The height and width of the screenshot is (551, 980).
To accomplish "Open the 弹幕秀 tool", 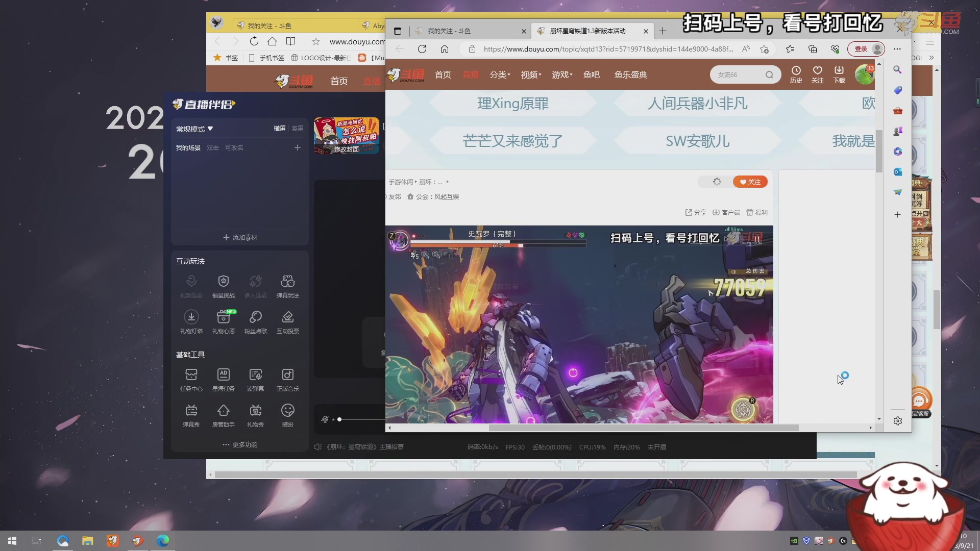I will click(x=191, y=415).
